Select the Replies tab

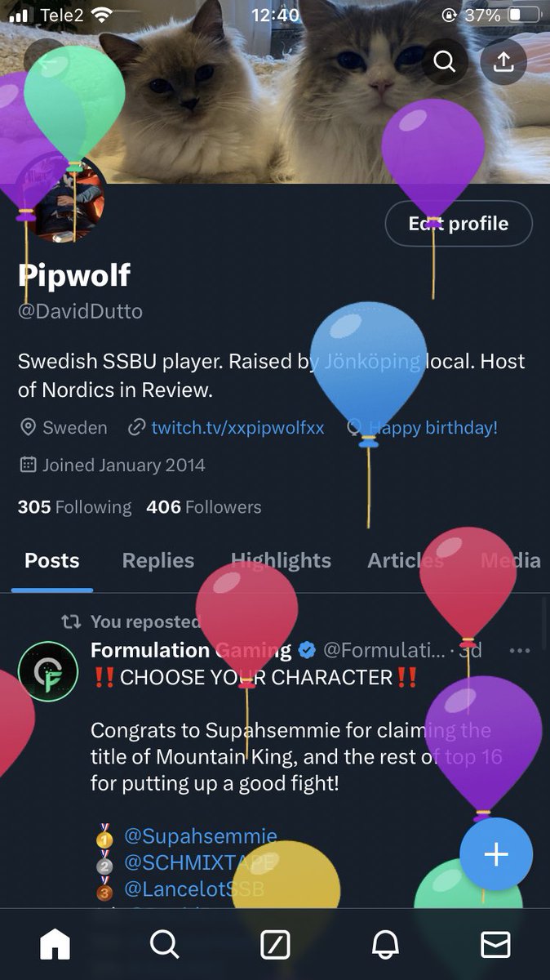(x=158, y=560)
